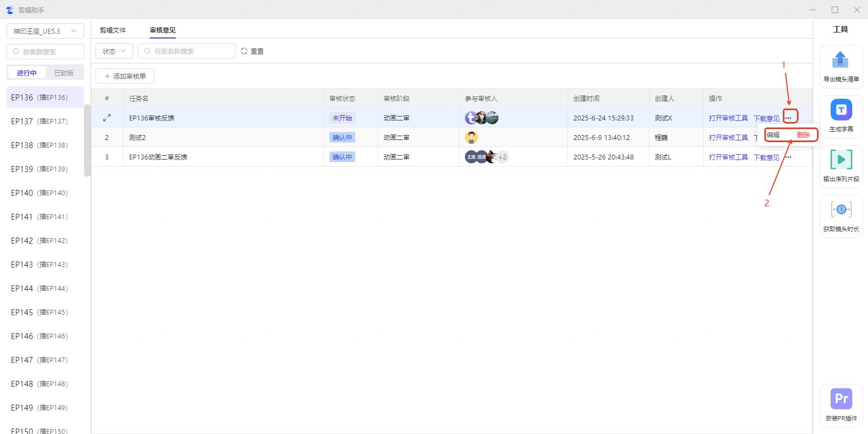Open more options for EP136动画二审反馈 row
The height and width of the screenshot is (434, 868).
coord(788,157)
